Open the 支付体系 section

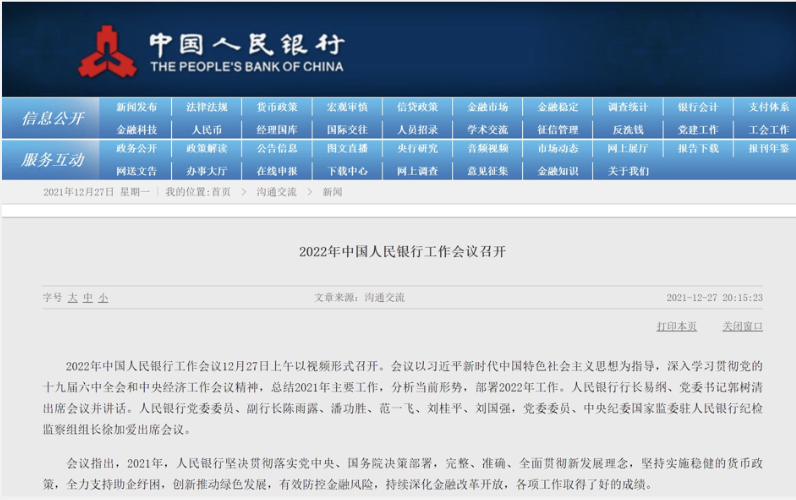pyautogui.click(x=769, y=107)
